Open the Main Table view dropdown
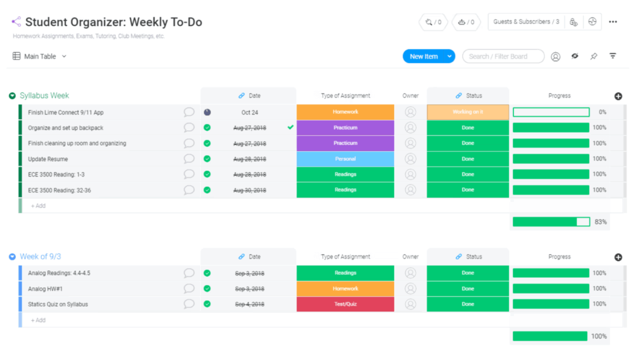The image size is (644, 351). (64, 56)
